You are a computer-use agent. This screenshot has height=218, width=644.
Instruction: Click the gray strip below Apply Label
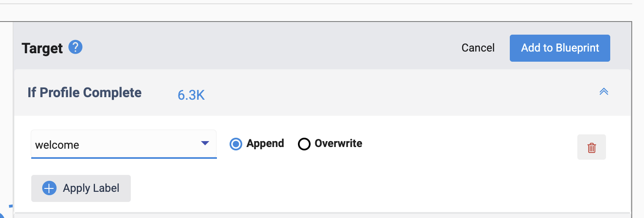322,215
